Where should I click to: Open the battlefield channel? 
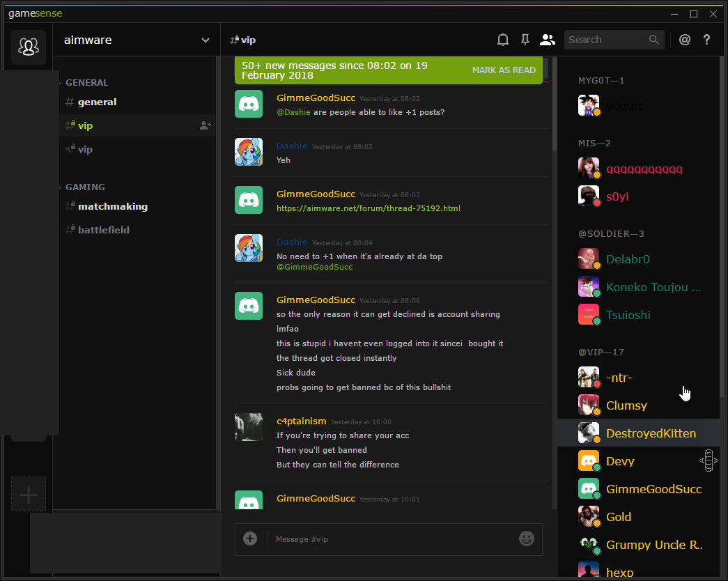137,230
